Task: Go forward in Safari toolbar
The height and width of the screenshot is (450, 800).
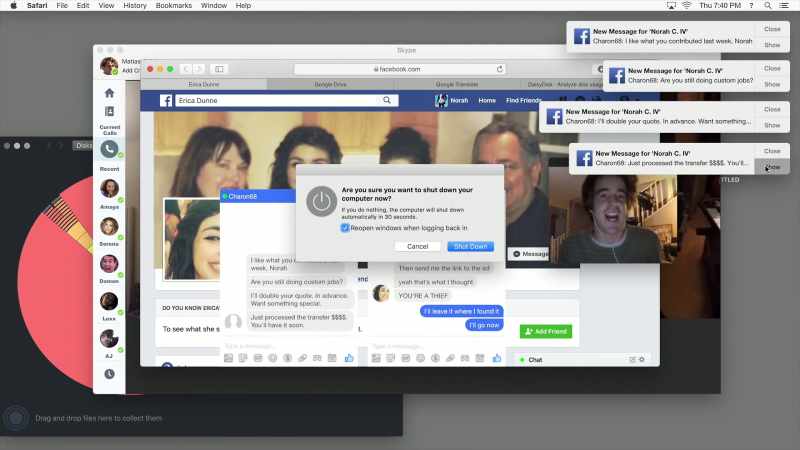Action: [199, 69]
